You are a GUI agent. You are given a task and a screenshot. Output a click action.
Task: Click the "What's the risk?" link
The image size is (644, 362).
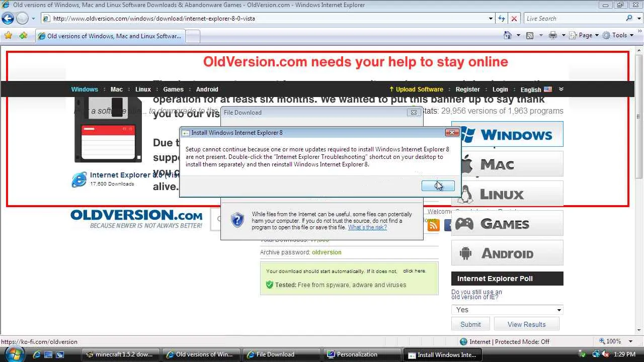click(x=367, y=227)
